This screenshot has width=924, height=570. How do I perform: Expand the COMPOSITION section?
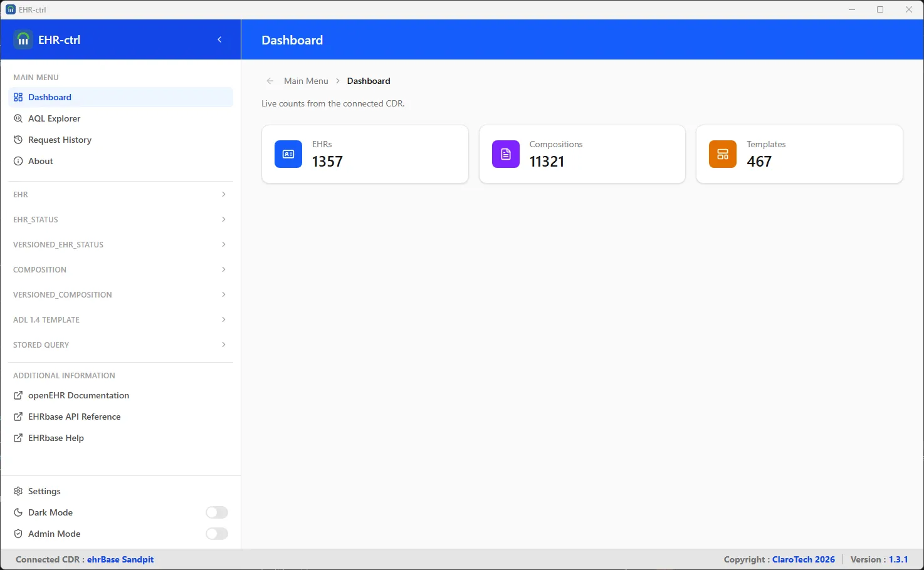(x=120, y=269)
